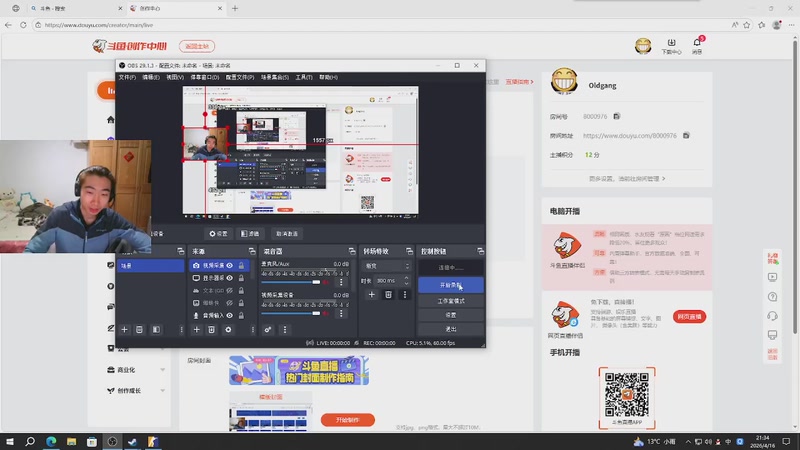The width and height of the screenshot is (800, 450).
Task: Click the 视频采集设备 volume slider
Action: [x=291, y=313]
